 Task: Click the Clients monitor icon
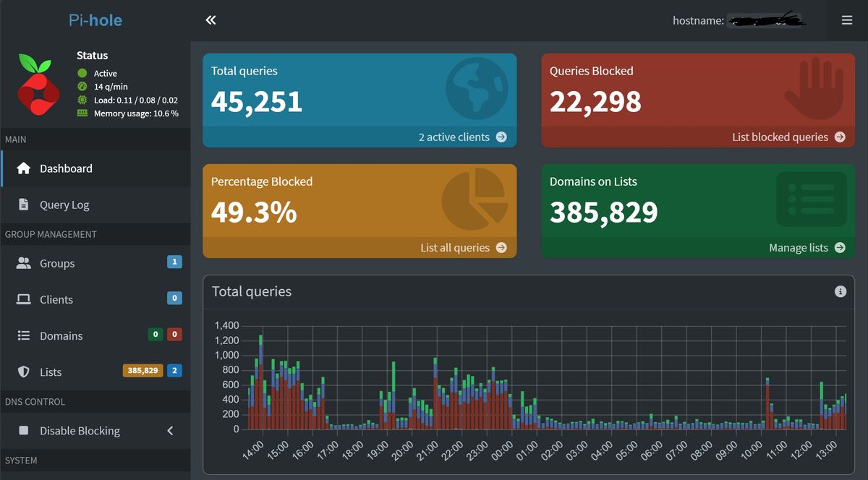point(25,299)
